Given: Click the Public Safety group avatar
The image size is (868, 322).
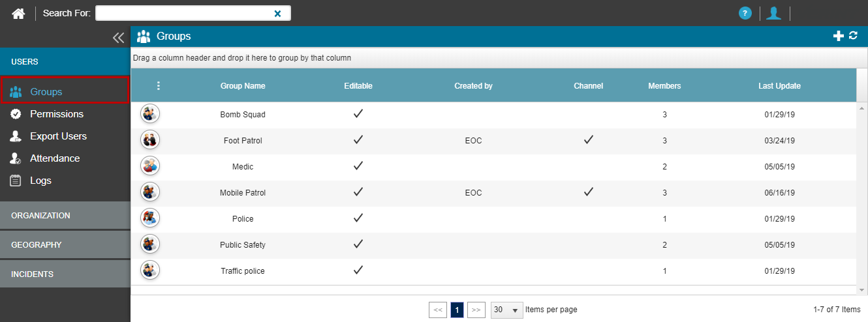Looking at the screenshot, I should pyautogui.click(x=150, y=244).
